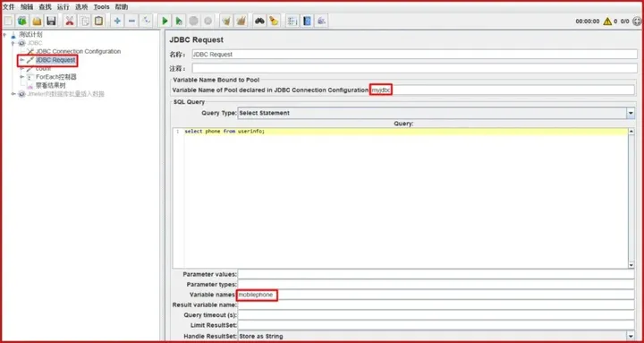Screen dimensions: 644x343
Task: Click the Copy toolbar icon
Action: click(x=84, y=21)
